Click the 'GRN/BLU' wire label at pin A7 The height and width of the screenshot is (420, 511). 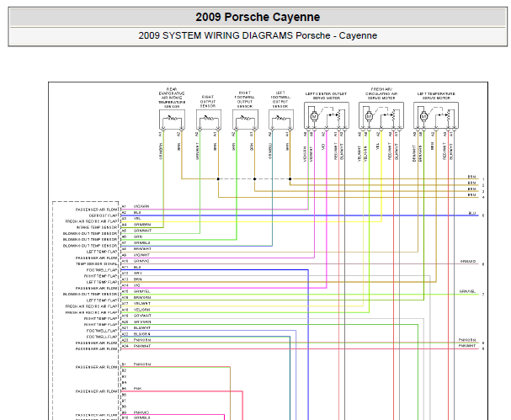click(x=142, y=243)
